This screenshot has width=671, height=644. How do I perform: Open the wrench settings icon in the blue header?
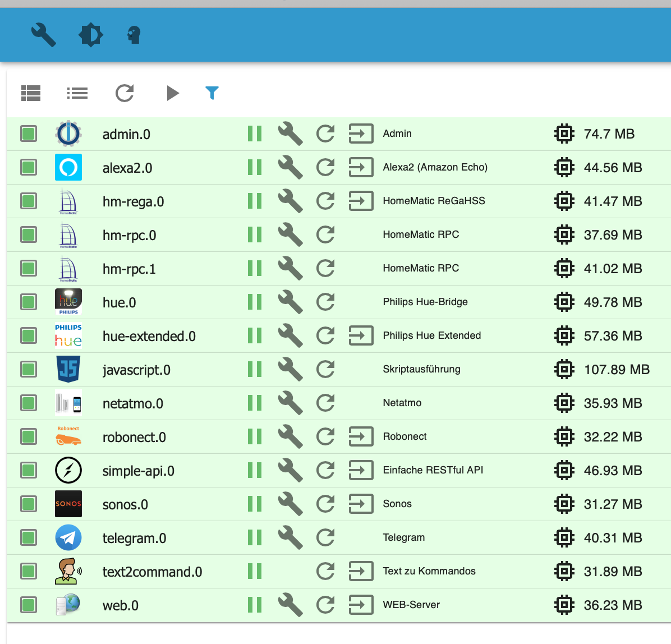[44, 35]
